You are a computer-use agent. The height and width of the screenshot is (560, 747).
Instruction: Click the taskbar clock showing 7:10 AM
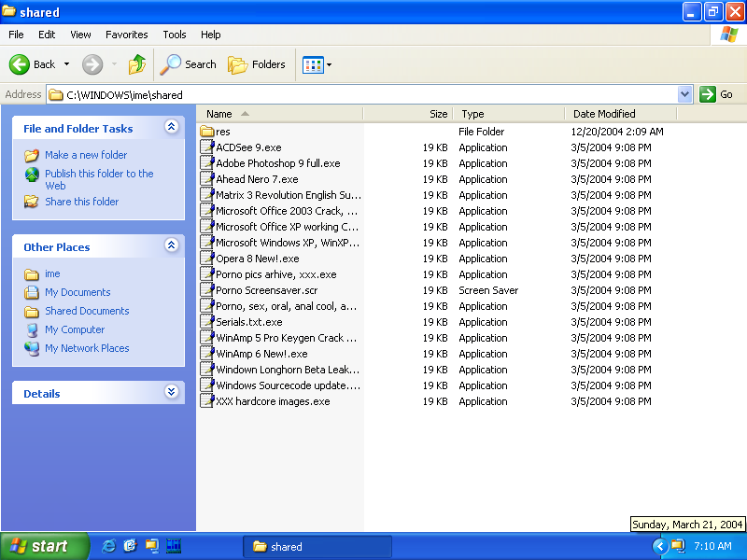[x=712, y=546]
